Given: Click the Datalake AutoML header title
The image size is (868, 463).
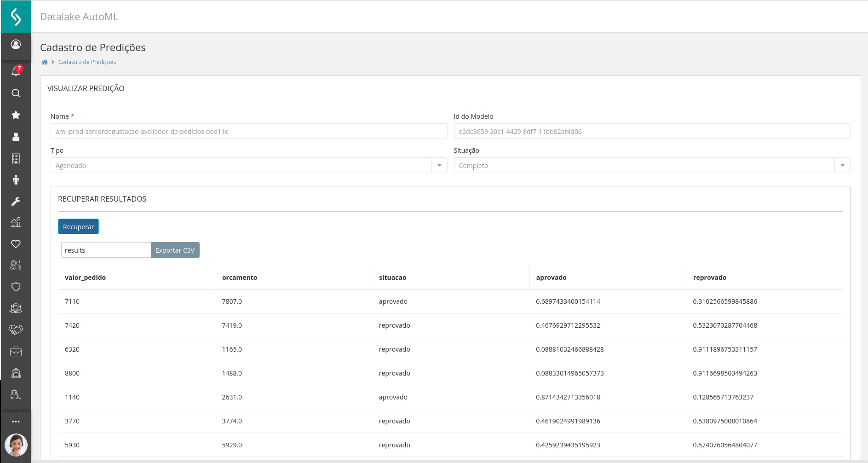Looking at the screenshot, I should pyautogui.click(x=79, y=17).
